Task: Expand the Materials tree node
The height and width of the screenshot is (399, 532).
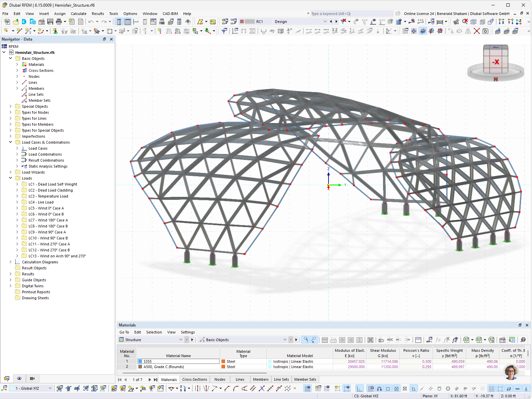Action: (17, 65)
